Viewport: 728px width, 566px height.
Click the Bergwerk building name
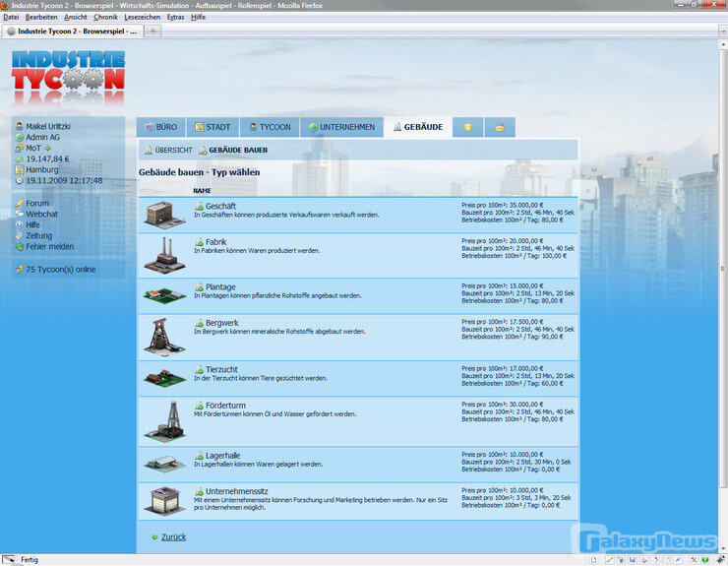coord(222,323)
